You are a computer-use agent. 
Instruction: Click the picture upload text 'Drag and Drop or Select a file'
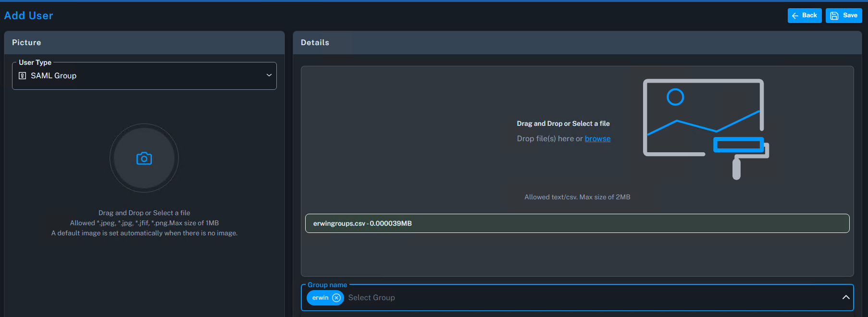click(x=144, y=213)
